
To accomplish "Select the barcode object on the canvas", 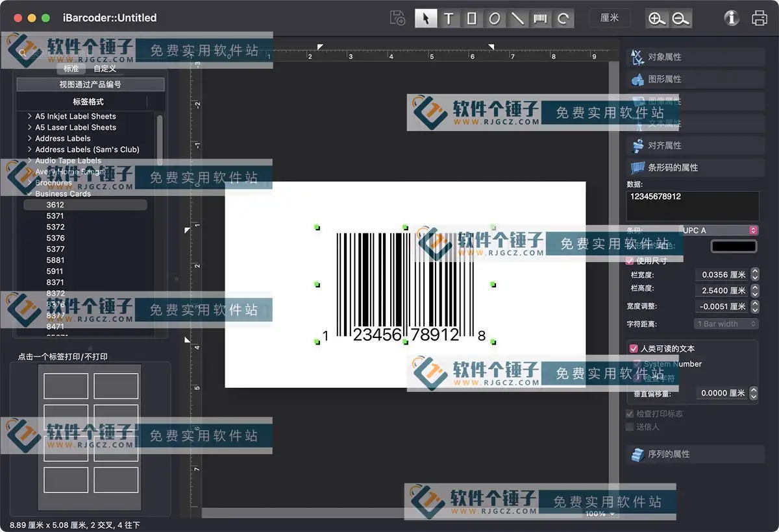I will [x=405, y=284].
